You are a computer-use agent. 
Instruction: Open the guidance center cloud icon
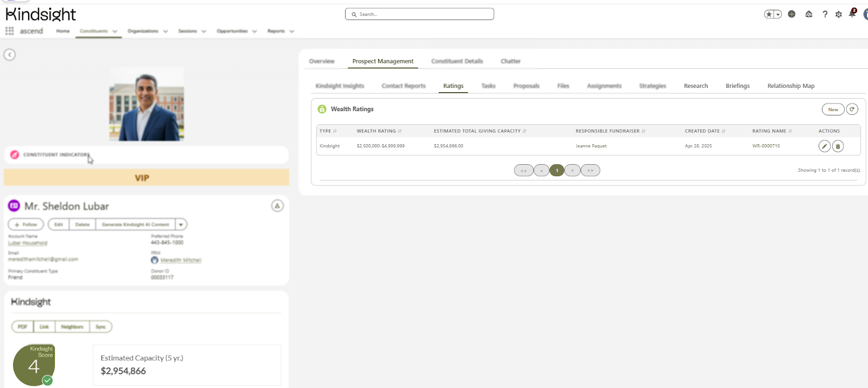(809, 14)
